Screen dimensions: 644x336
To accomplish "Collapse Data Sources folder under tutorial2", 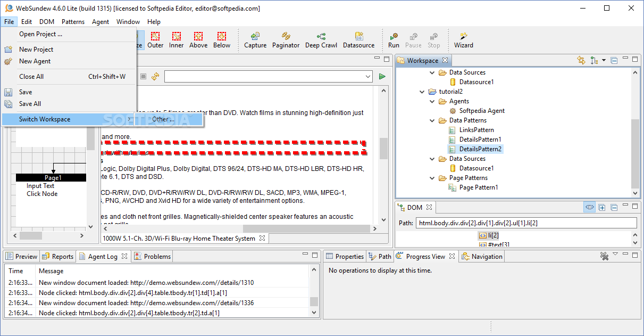I will pos(432,159).
